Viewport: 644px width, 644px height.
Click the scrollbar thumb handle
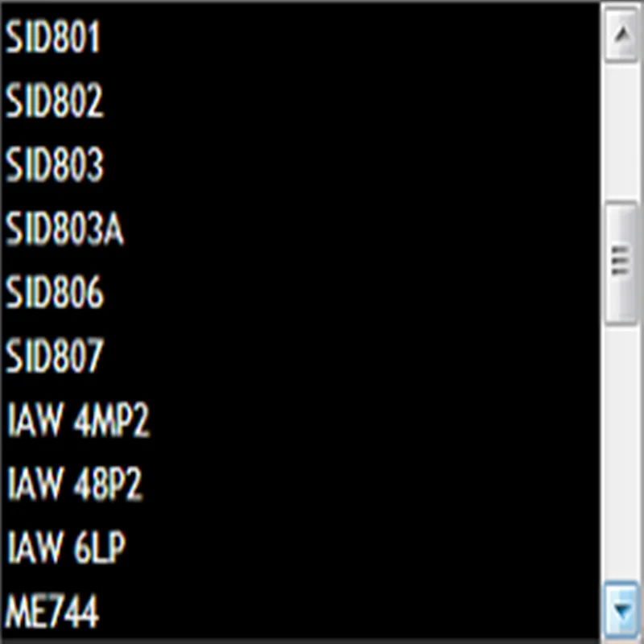(621, 262)
